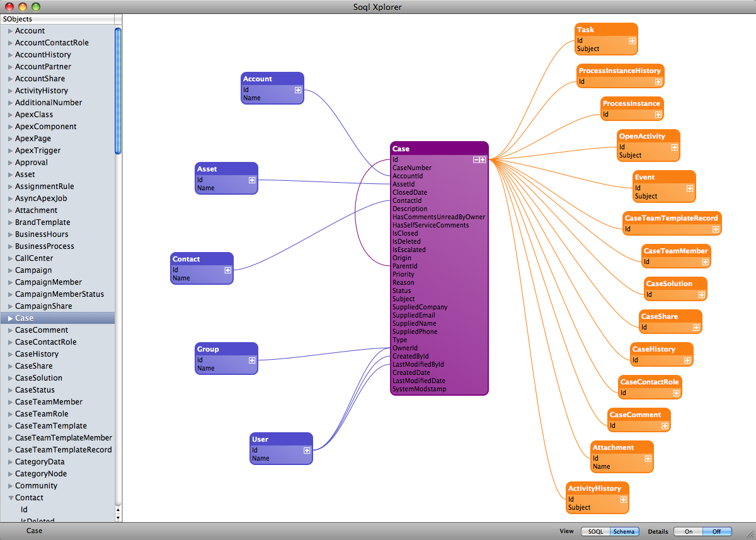
Task: Click the sidebar scroll down arrow
Action: [x=118, y=517]
